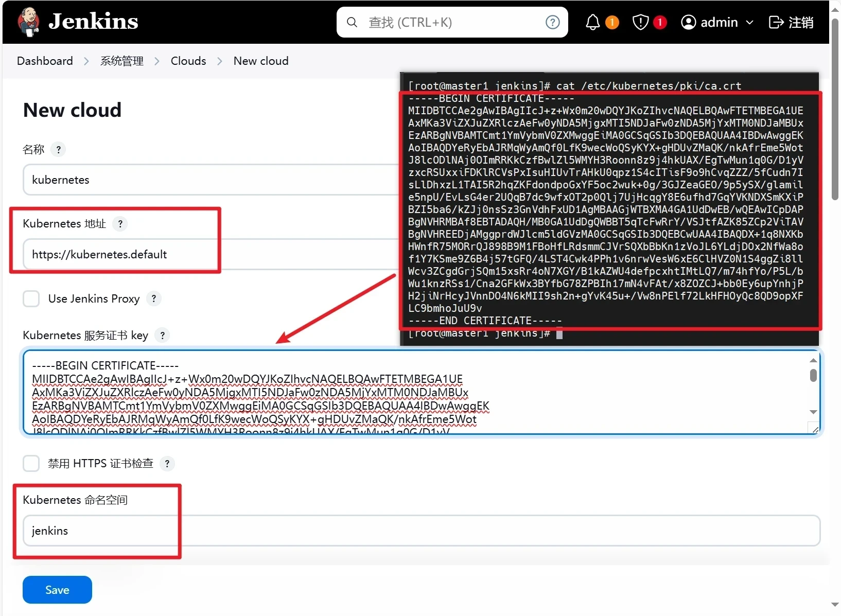Show help for Kubernetes 地址
This screenshot has height=616, width=841.
click(120, 224)
